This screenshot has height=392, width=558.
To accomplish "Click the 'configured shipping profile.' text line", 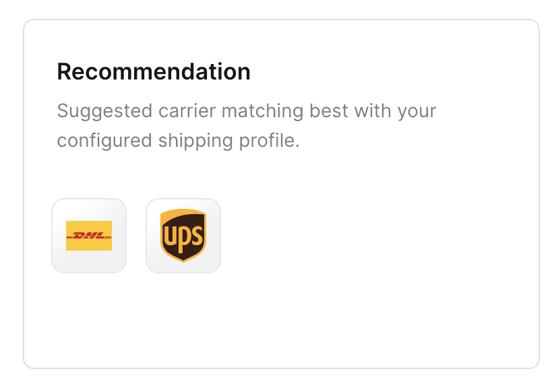I will click(179, 141).
